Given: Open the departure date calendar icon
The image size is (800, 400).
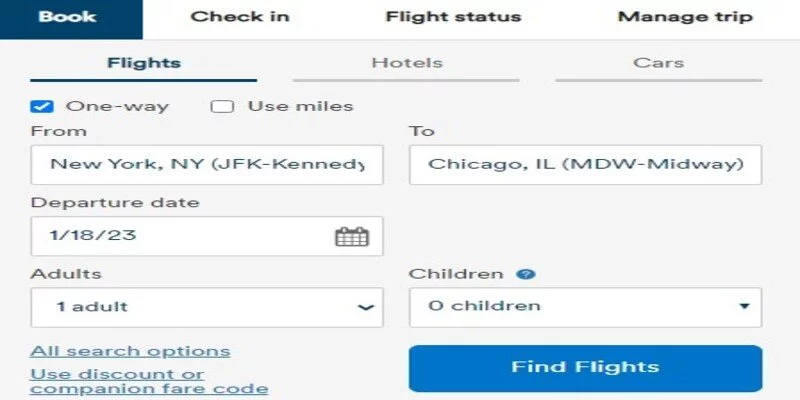Looking at the screenshot, I should (352, 237).
